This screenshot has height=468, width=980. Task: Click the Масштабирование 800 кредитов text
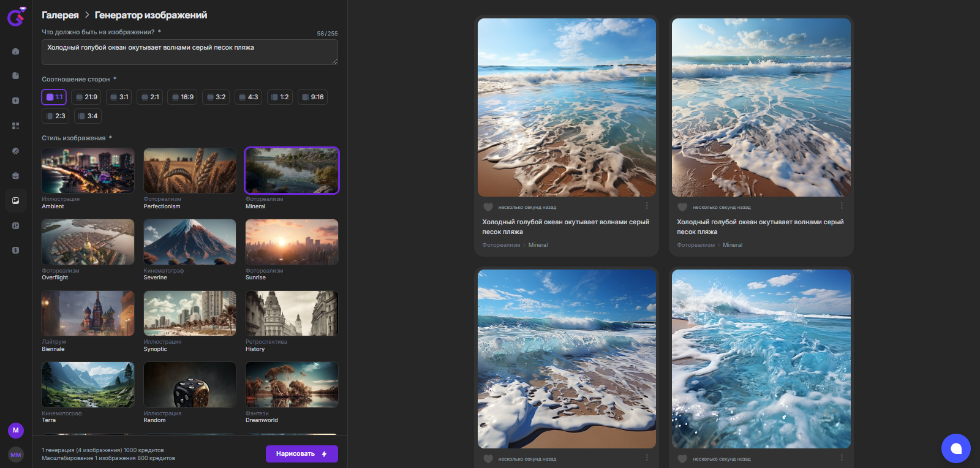point(108,458)
